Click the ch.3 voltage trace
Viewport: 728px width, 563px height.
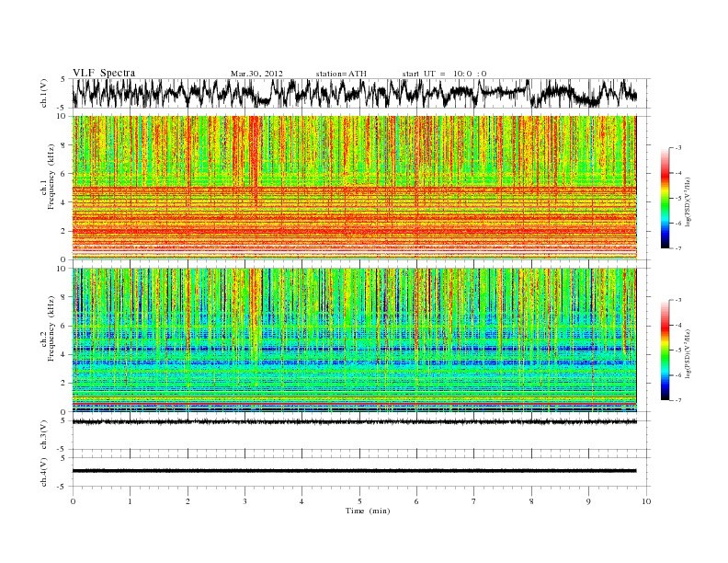pyautogui.click(x=354, y=422)
